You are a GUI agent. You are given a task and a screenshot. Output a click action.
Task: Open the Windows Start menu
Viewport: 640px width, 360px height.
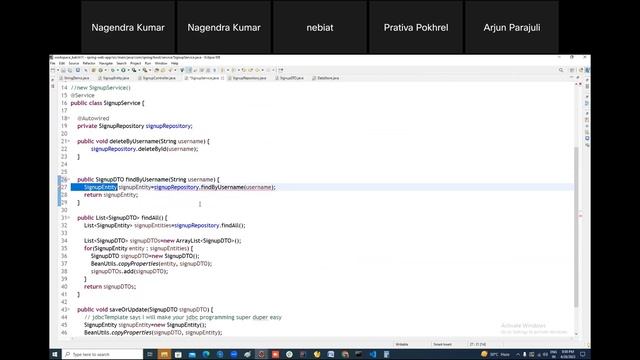tap(55, 354)
